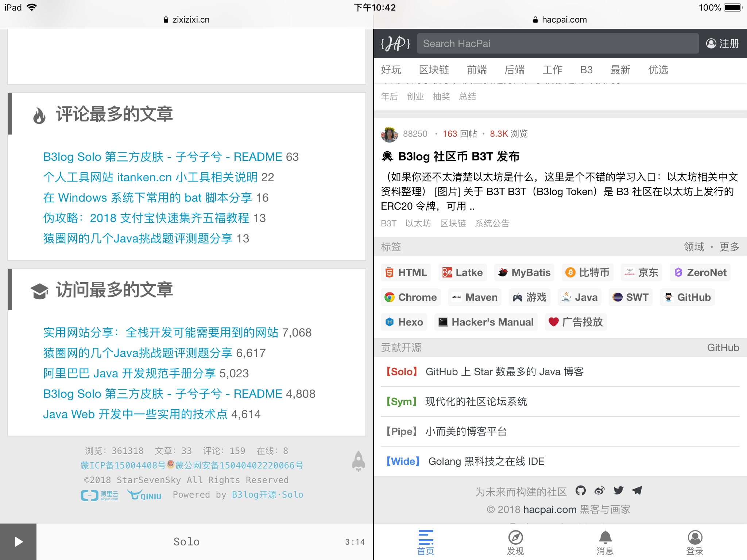Screen dimensions: 747x560
Task: Open the GitHub icon in the HacPai footer
Action: [580, 491]
